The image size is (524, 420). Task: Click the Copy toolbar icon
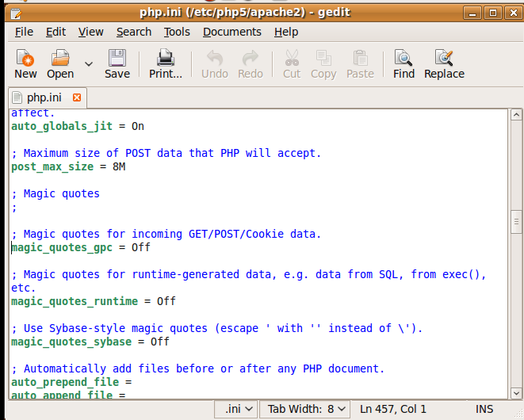[x=323, y=58]
